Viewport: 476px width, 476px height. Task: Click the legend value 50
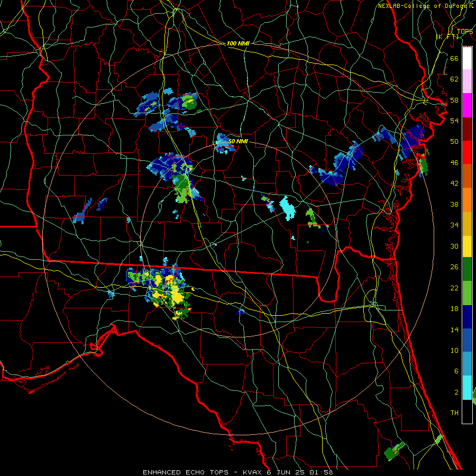pos(454,142)
